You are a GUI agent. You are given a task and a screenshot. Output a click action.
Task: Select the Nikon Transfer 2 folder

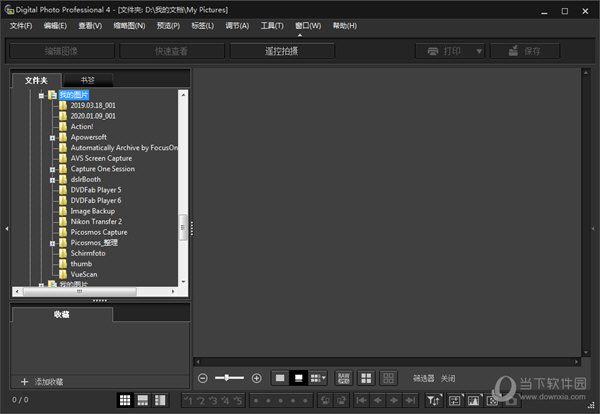click(97, 221)
